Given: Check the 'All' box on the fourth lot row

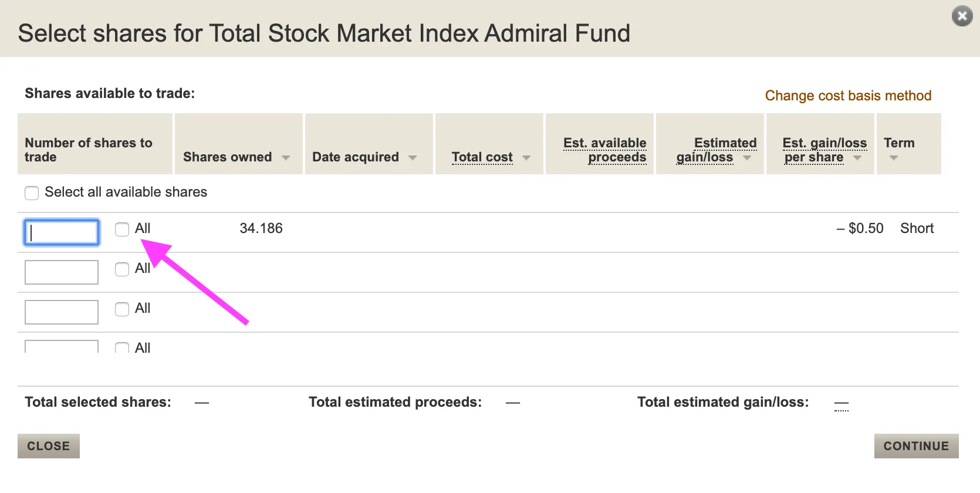Looking at the screenshot, I should 121,347.
